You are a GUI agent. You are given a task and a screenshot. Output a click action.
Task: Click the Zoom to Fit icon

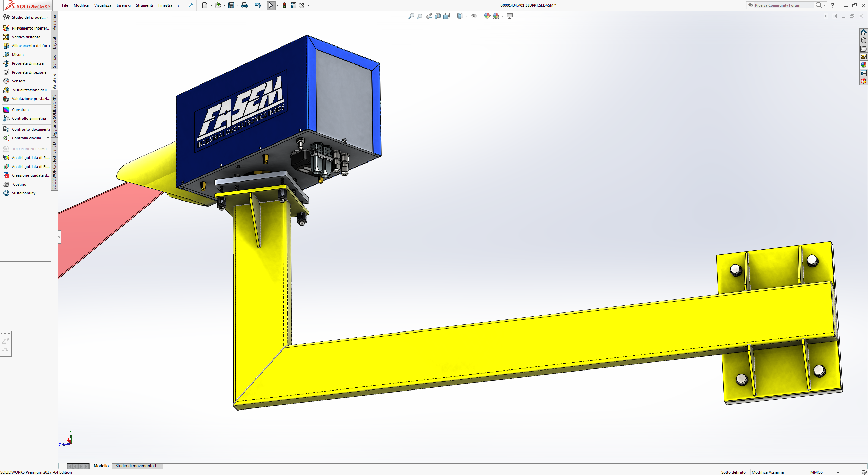pos(411,16)
